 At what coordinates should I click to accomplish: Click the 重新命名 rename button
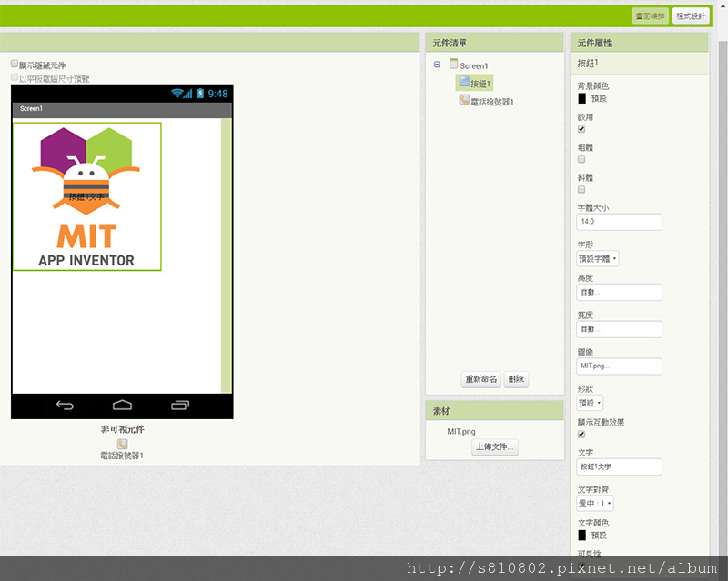481,379
